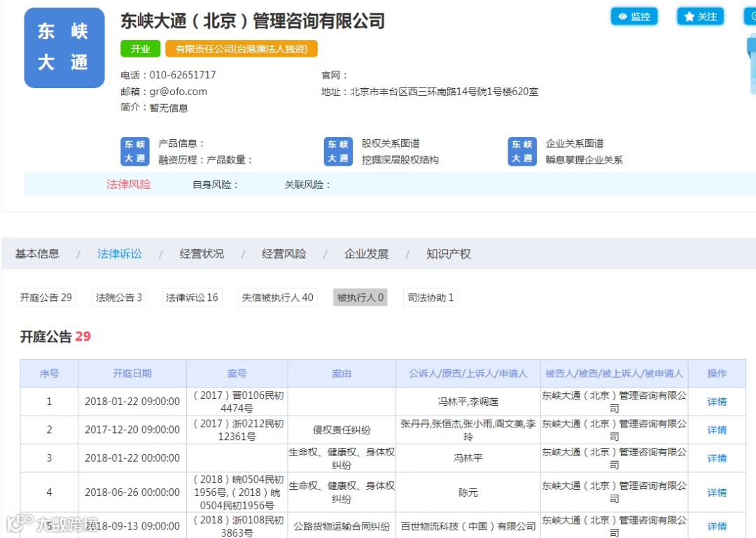The width and height of the screenshot is (756, 538).
Task: Click 法律风险 label
Action: click(x=129, y=184)
